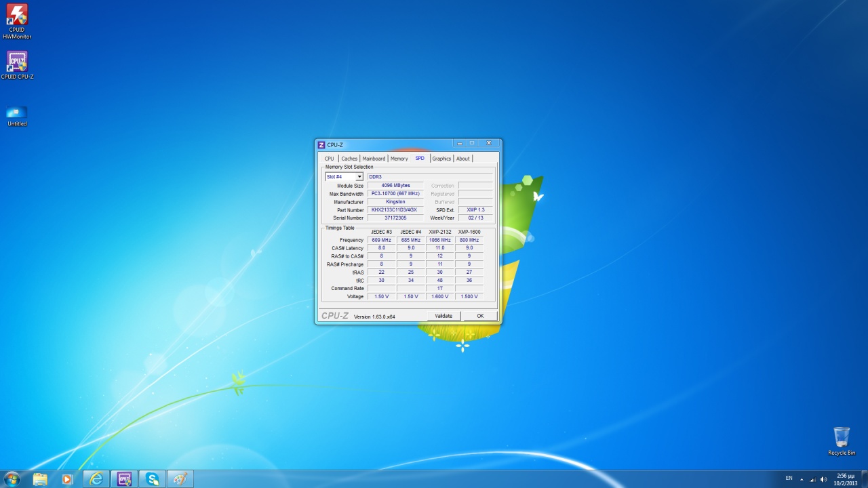Click the 1.500 V voltage cell
Screen dimensions: 868x488
point(469,297)
